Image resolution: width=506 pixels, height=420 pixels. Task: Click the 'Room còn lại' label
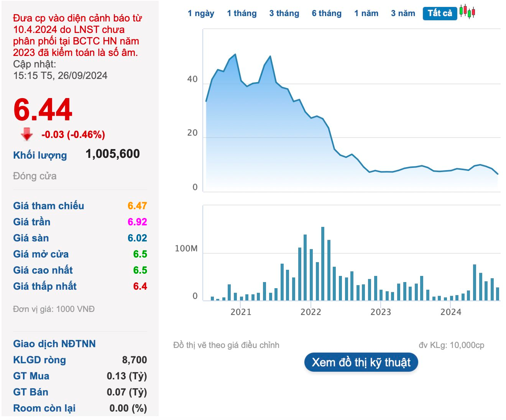(44, 408)
